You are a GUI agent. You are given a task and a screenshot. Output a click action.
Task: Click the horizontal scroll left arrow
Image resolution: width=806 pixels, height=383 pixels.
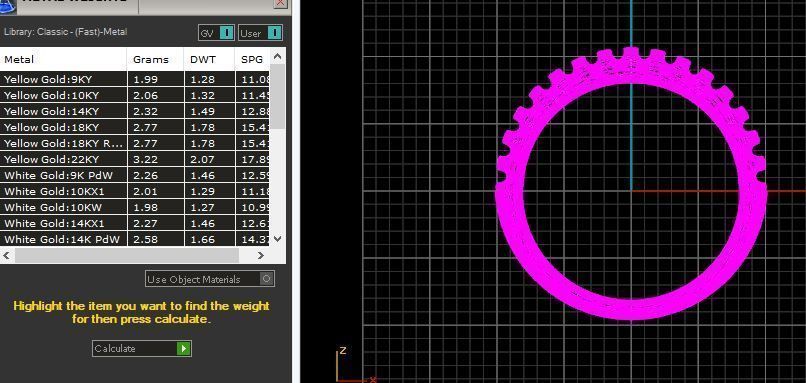click(x=6, y=256)
